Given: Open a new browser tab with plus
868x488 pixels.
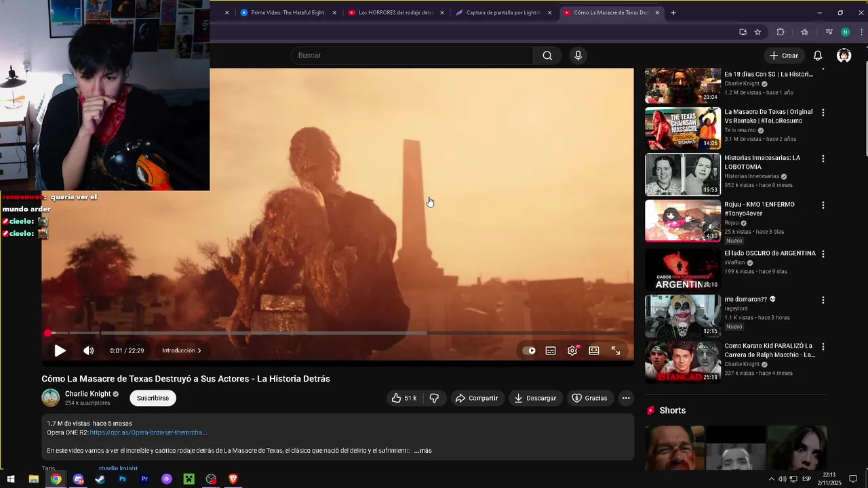Looking at the screenshot, I should [673, 13].
